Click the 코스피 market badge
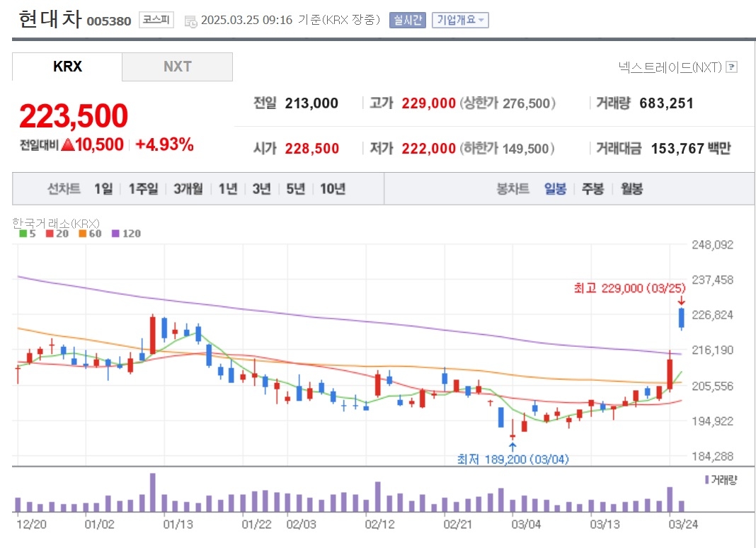Screen dimensions: 756x548 156,20
